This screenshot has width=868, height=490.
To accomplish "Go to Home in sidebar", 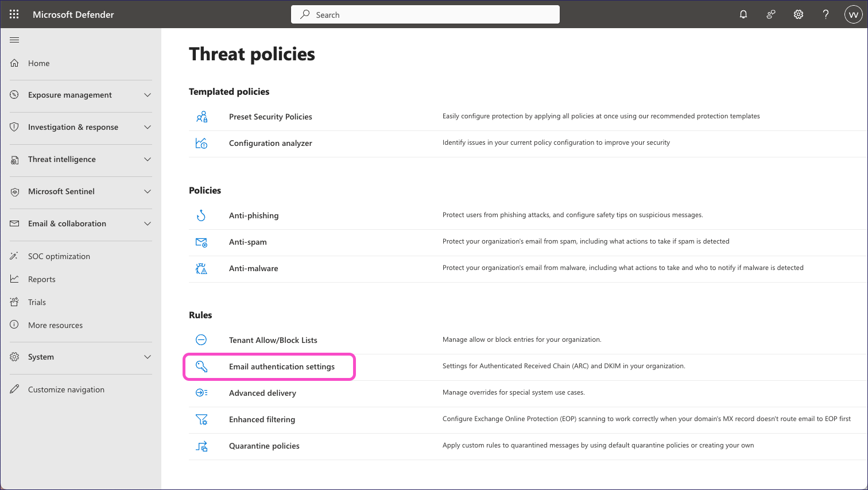I will 38,63.
